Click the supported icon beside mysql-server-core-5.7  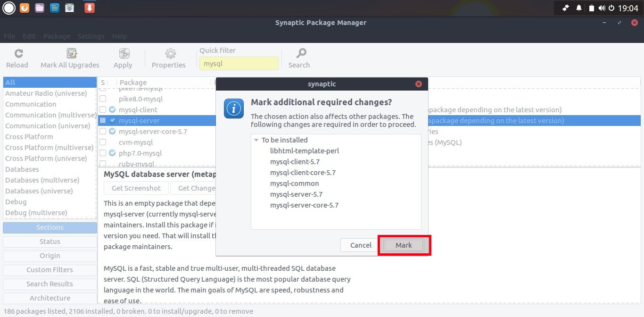pyautogui.click(x=112, y=132)
